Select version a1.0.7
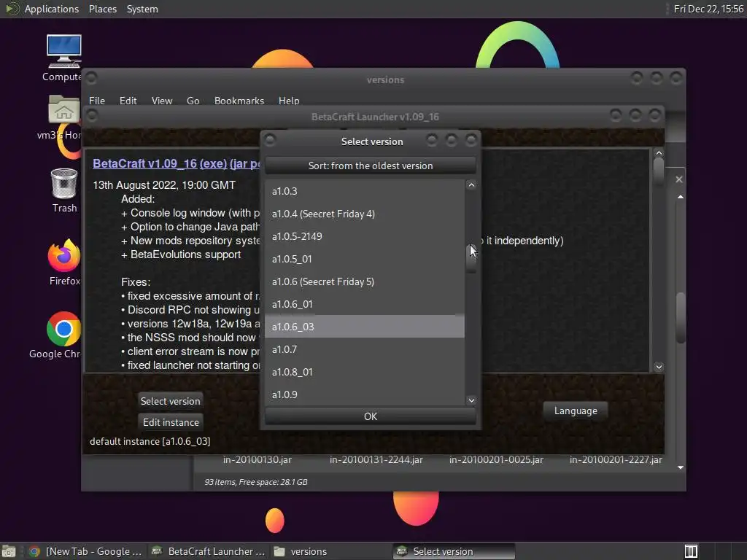747x560 pixels. coord(365,349)
